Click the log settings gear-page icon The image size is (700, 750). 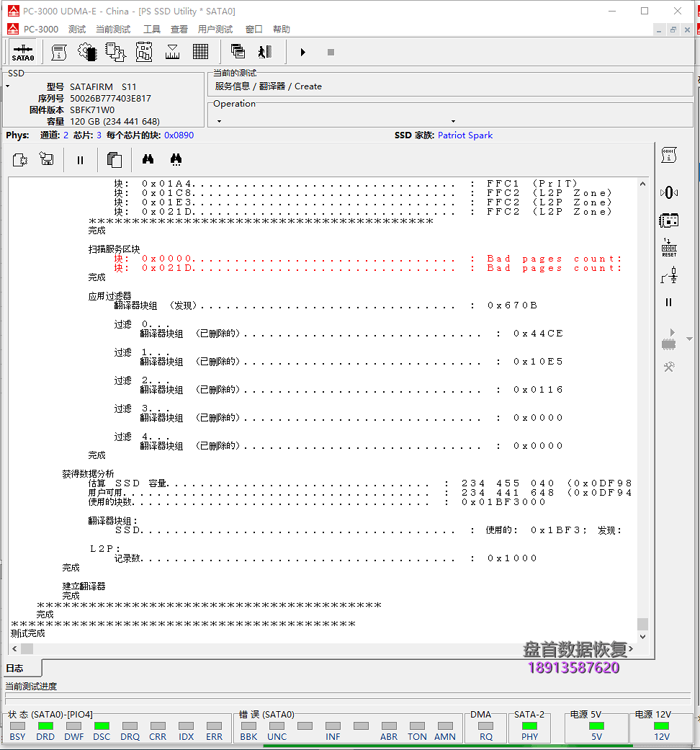point(20,159)
